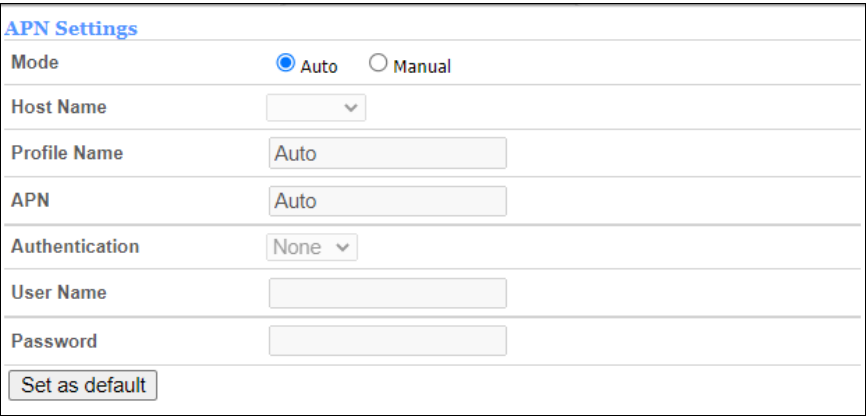The width and height of the screenshot is (868, 418).
Task: Click the Profile Name label text
Action: [x=66, y=153]
